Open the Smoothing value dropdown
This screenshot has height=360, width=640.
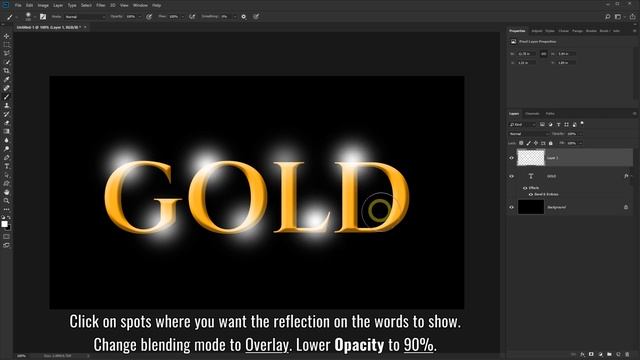[x=235, y=17]
